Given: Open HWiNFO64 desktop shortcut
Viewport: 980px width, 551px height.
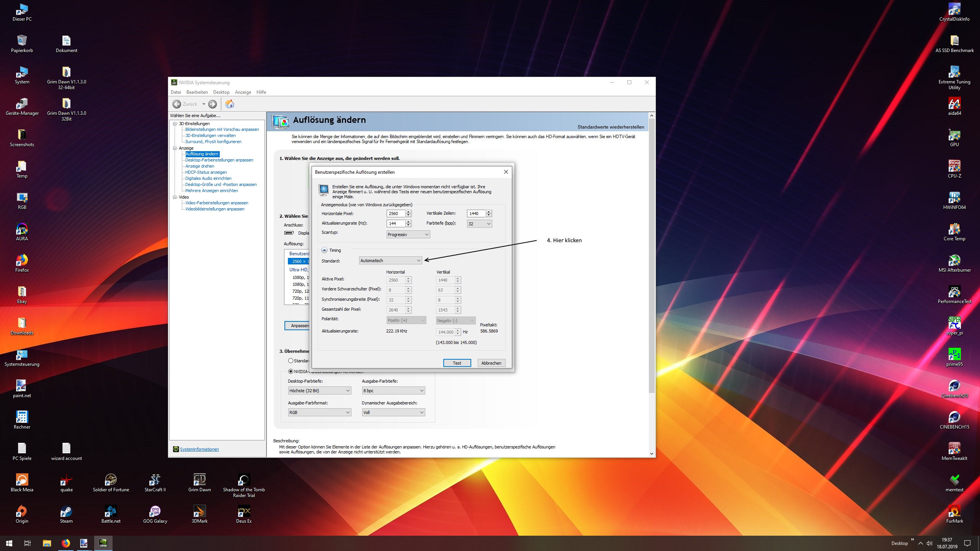Looking at the screenshot, I should pos(954,198).
